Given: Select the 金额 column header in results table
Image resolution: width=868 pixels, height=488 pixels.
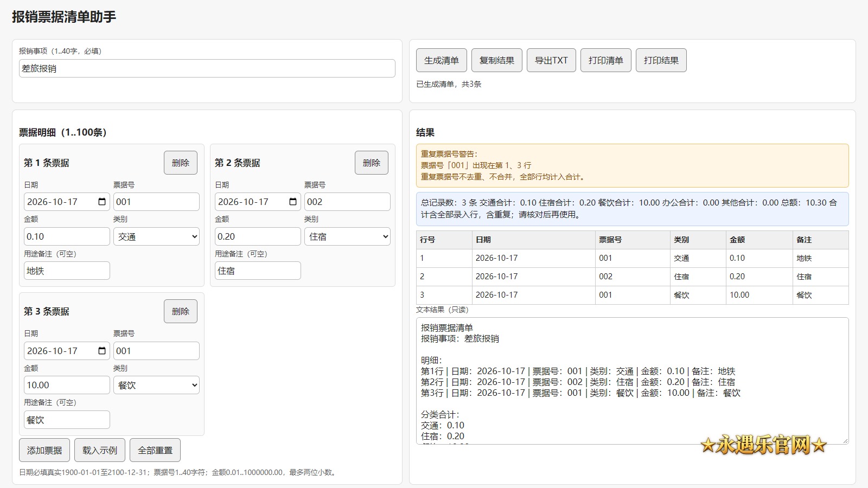Looking at the screenshot, I should coord(759,240).
